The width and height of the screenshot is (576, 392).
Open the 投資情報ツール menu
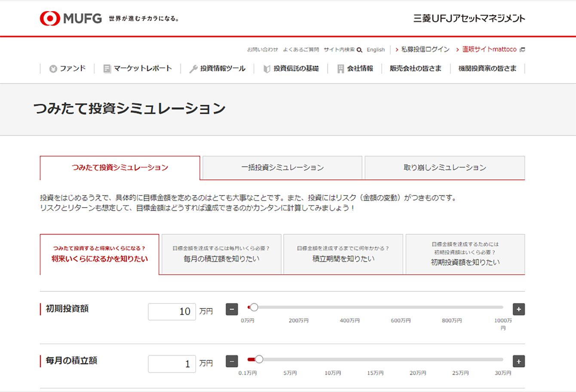(x=218, y=69)
